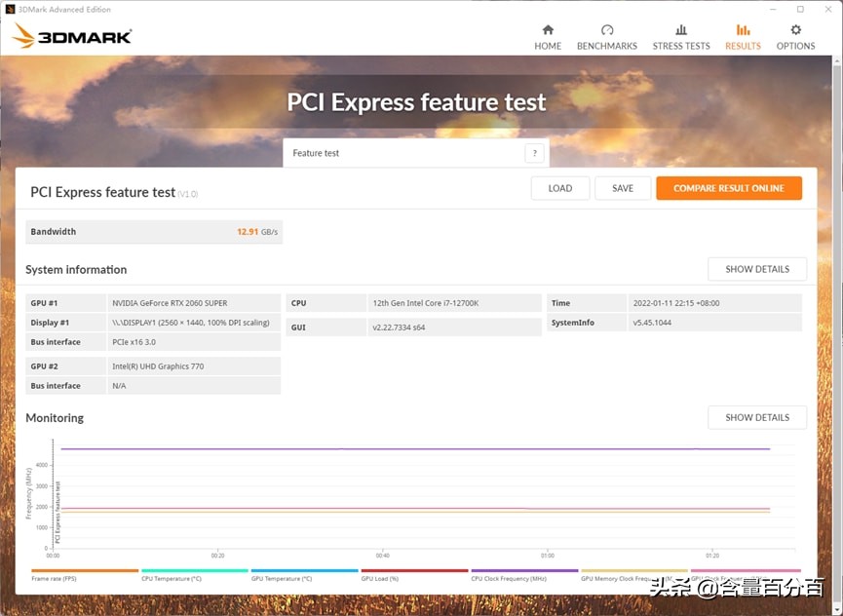Image resolution: width=843 pixels, height=616 pixels.
Task: Click the PCI Express feature test banner title
Action: (416, 102)
